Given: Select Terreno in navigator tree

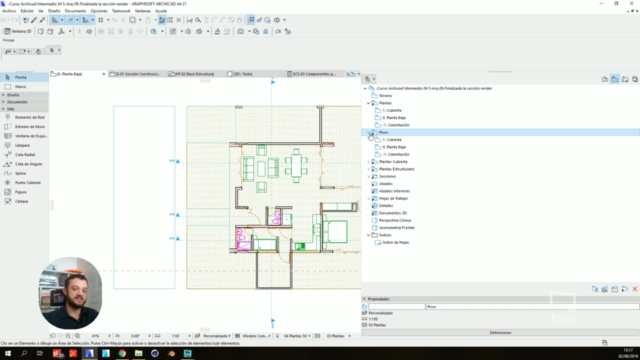Looking at the screenshot, I should (385, 96).
